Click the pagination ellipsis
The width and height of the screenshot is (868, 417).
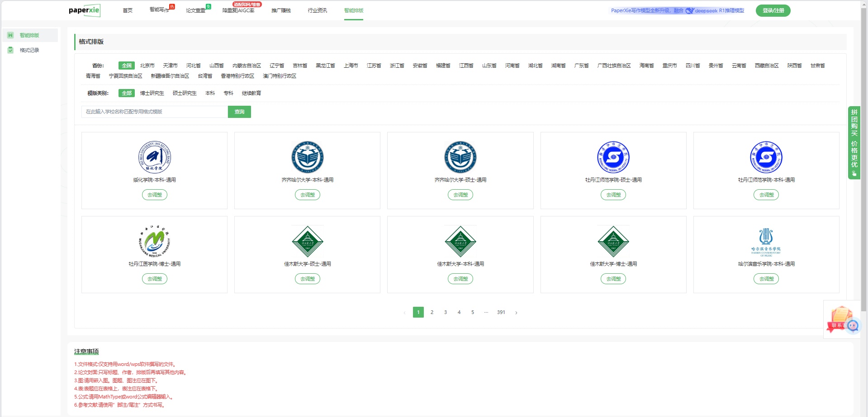coord(486,312)
